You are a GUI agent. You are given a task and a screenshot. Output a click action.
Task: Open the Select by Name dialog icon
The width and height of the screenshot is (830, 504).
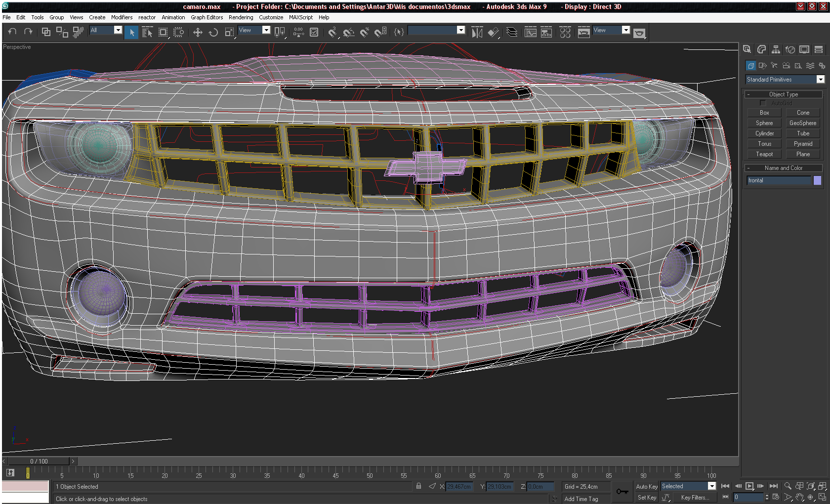pyautogui.click(x=147, y=32)
